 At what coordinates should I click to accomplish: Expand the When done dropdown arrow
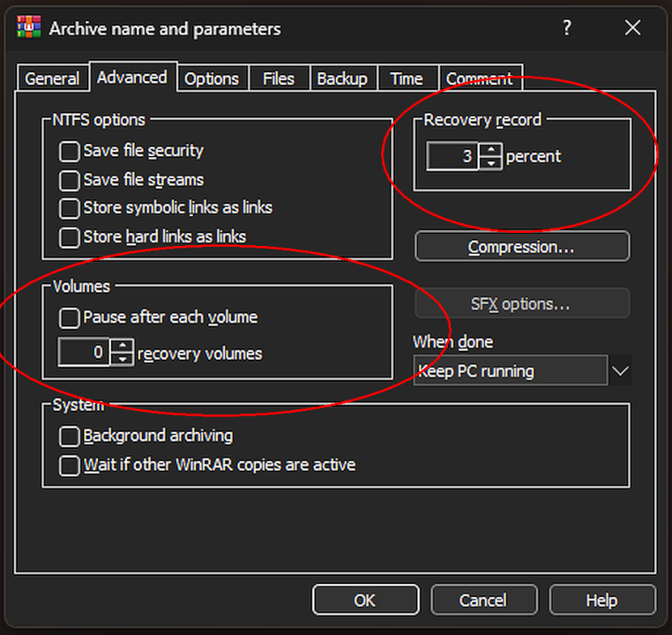[x=620, y=371]
